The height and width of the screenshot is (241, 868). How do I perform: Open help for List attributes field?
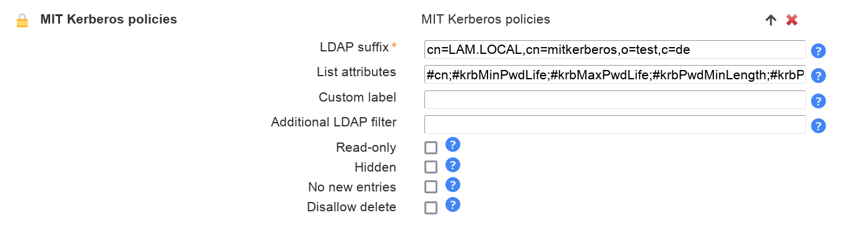819,76
